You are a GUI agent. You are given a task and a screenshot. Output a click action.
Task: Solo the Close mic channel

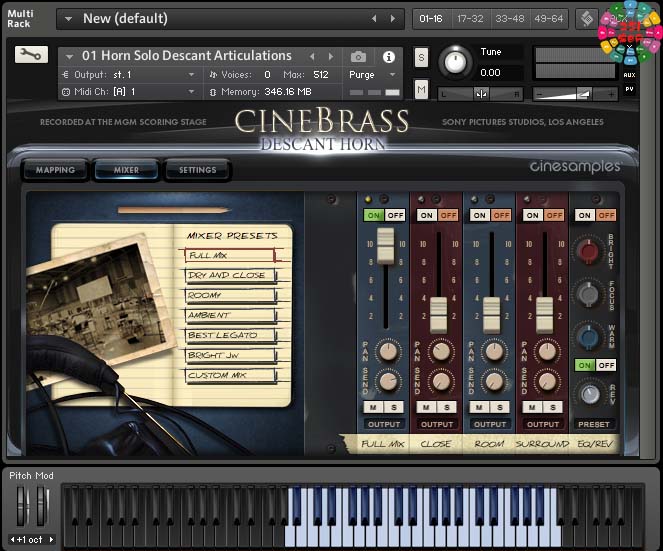(447, 406)
